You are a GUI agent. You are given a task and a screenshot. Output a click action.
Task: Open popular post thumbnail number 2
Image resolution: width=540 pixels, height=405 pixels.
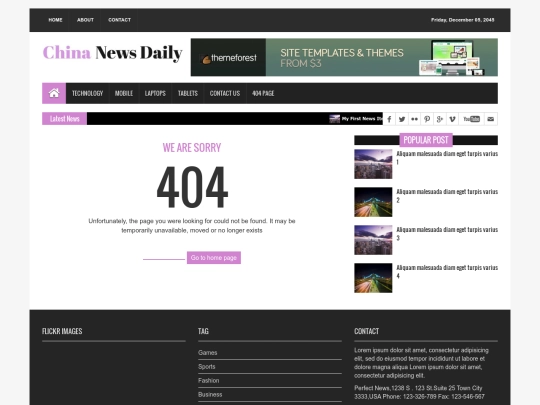373,202
